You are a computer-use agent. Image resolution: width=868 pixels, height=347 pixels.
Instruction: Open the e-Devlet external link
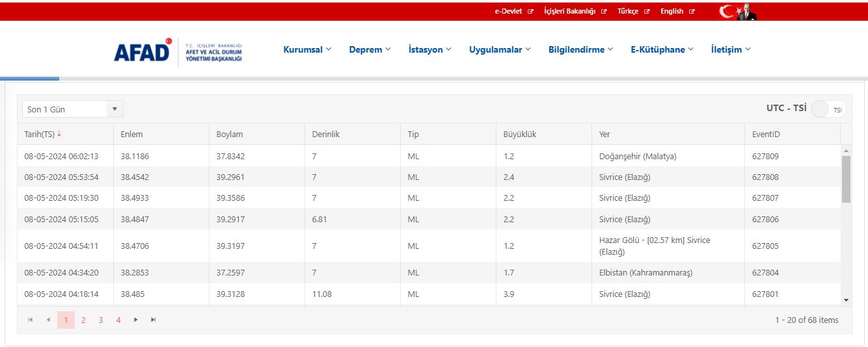click(513, 11)
